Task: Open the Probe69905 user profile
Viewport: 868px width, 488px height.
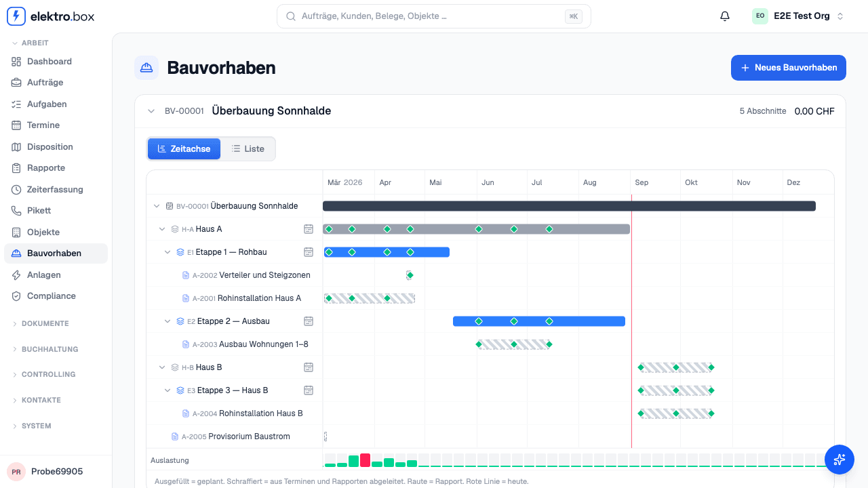Action: 56,472
